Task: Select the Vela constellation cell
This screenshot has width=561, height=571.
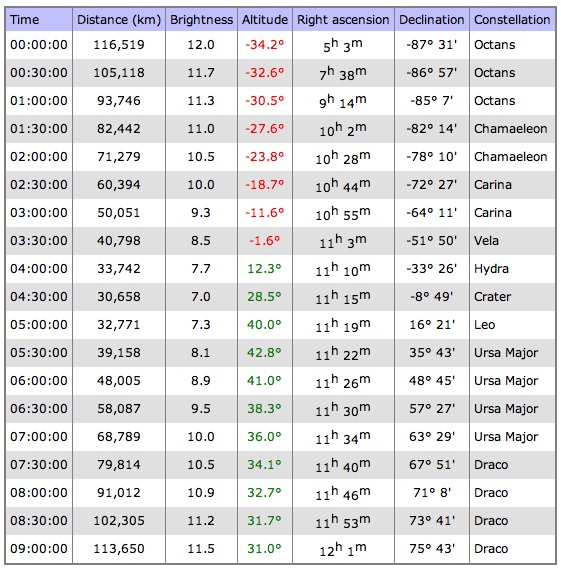Action: click(486, 241)
